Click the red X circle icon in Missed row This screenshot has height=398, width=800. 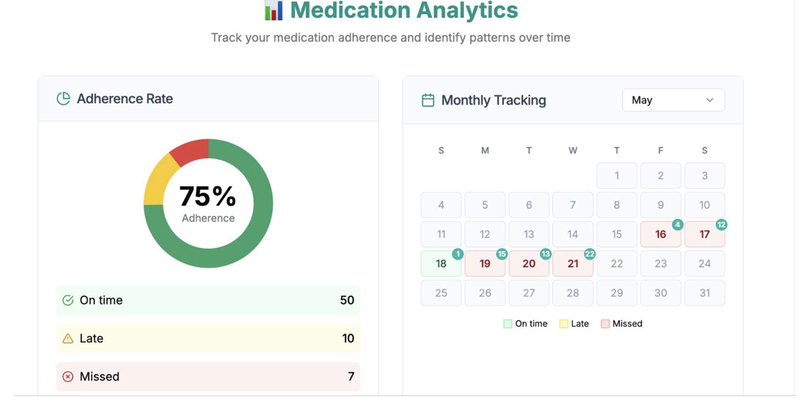pos(68,377)
